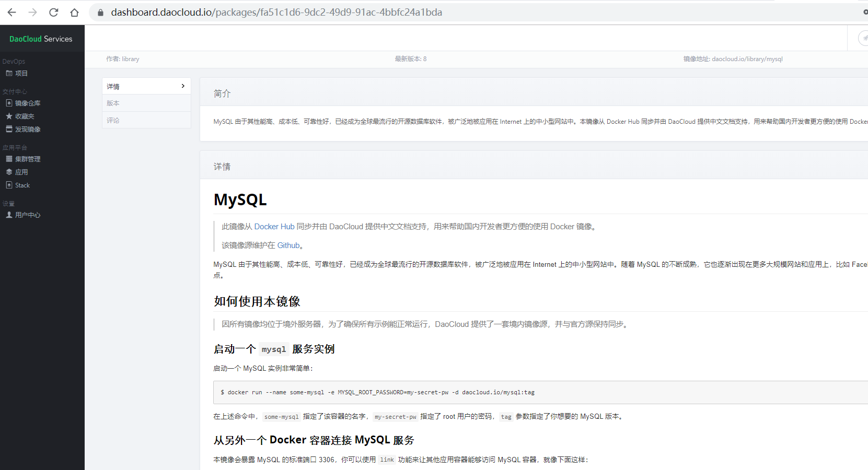View site security info via lock icon
The height and width of the screenshot is (470, 868).
101,12
